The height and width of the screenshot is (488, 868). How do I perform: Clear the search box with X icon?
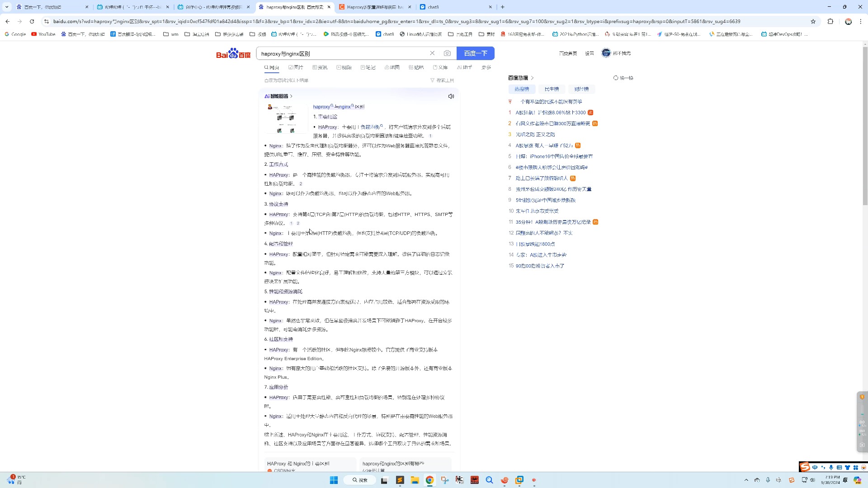tap(432, 53)
